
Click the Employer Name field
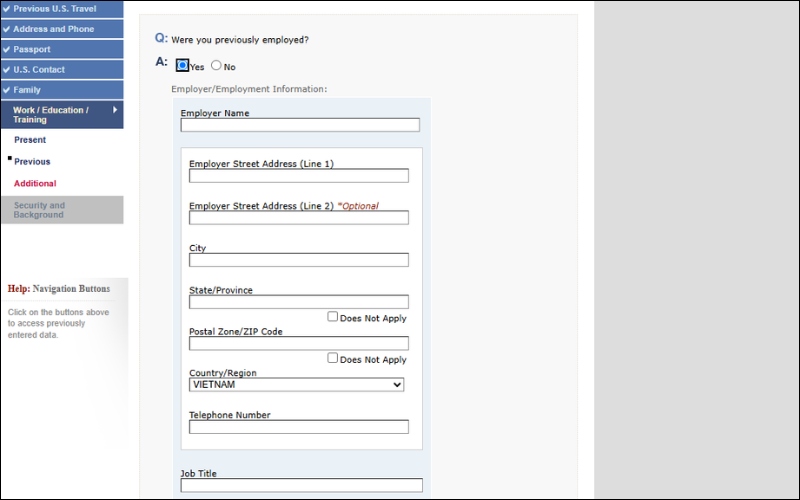(x=300, y=126)
